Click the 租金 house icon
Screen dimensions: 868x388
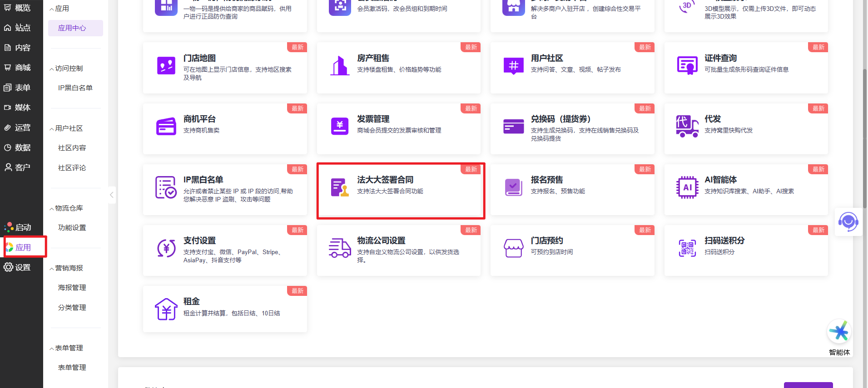(166, 309)
